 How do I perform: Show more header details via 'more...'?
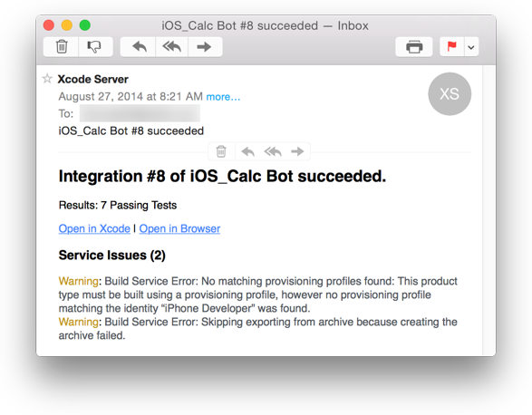pos(223,97)
